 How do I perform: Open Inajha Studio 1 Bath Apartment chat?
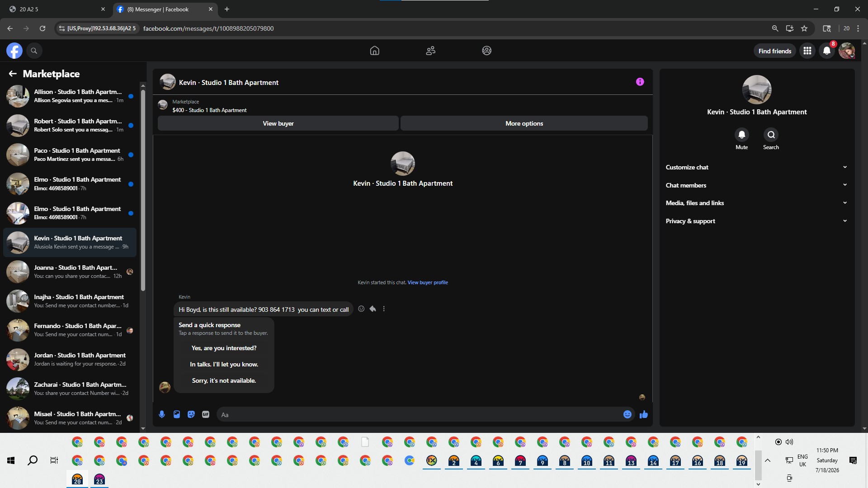70,301
